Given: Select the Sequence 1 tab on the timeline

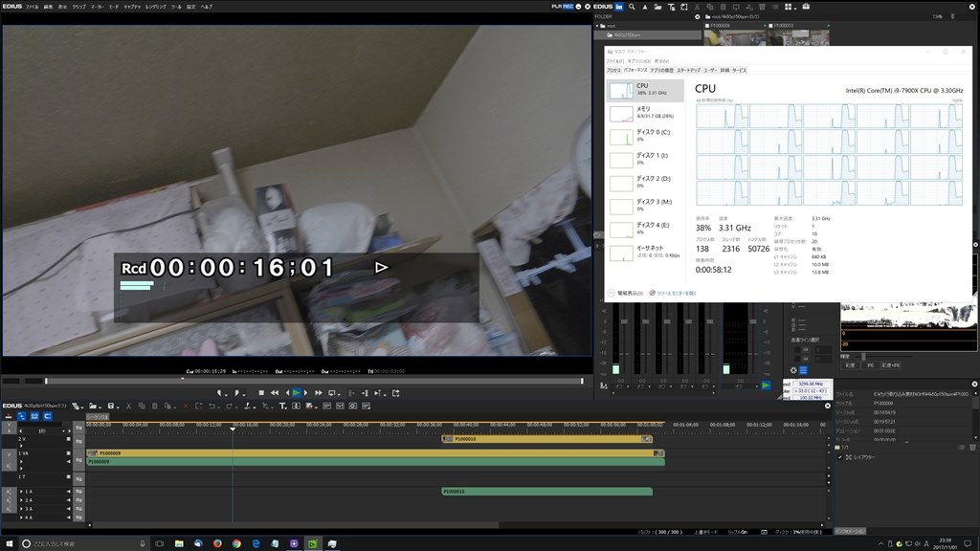Looking at the screenshot, I should 98,417.
